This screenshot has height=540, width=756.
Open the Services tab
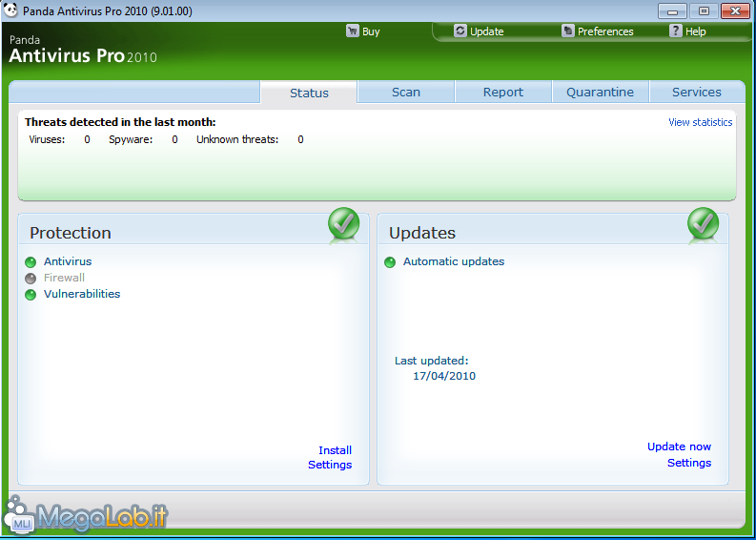click(697, 92)
